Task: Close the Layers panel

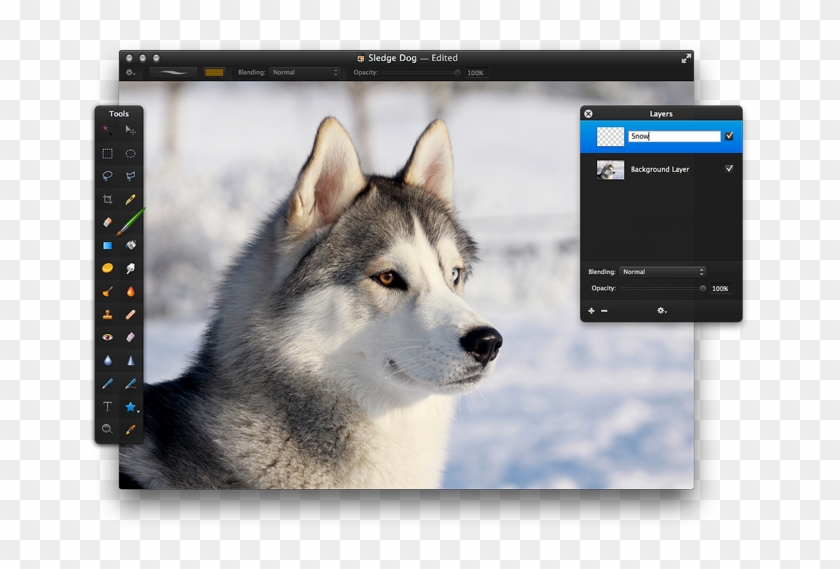Action: 588,114
